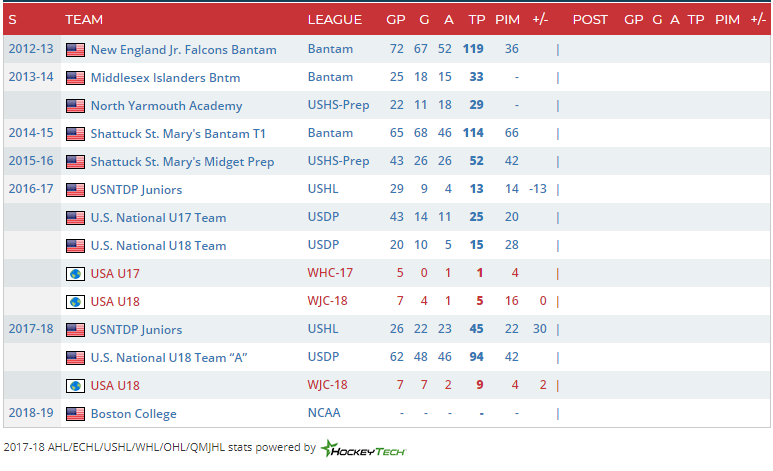Click the flag beside New England Jr. Falcons Bantam

coord(75,50)
